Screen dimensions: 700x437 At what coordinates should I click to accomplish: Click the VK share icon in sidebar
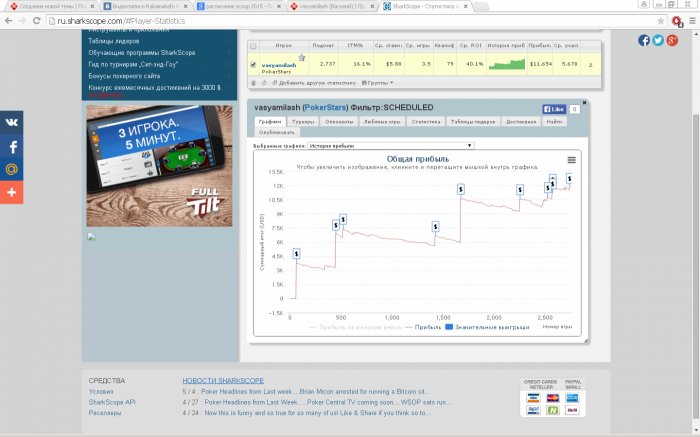[12, 123]
